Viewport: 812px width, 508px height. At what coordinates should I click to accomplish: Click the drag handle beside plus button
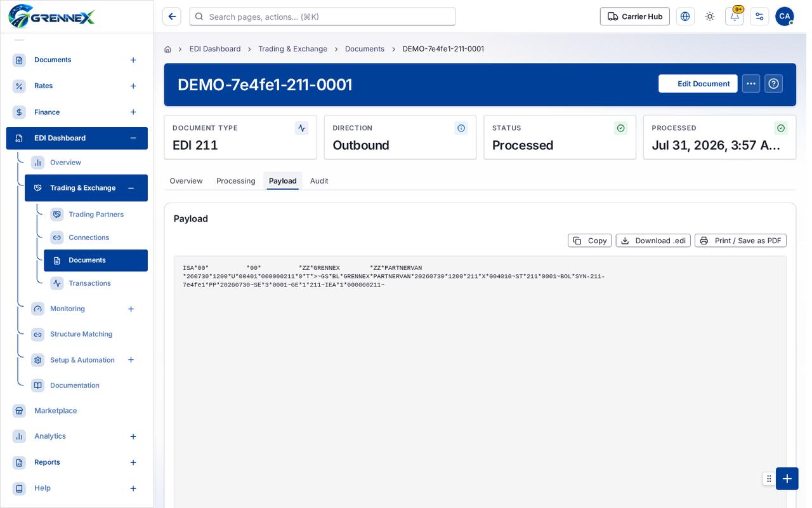[769, 479]
